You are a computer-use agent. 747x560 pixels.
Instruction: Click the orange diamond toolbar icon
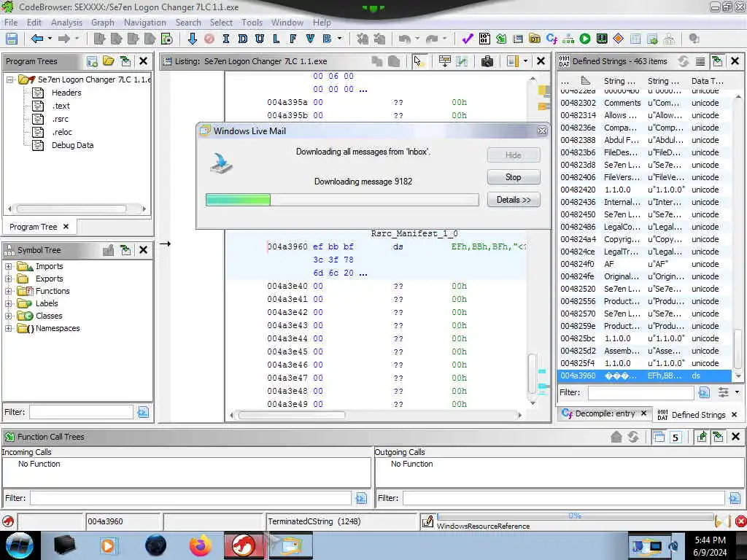pyautogui.click(x=619, y=39)
